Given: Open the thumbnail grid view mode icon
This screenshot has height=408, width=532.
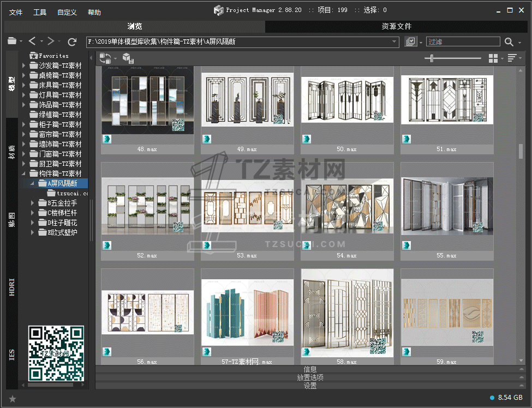Looking at the screenshot, I should (493, 58).
